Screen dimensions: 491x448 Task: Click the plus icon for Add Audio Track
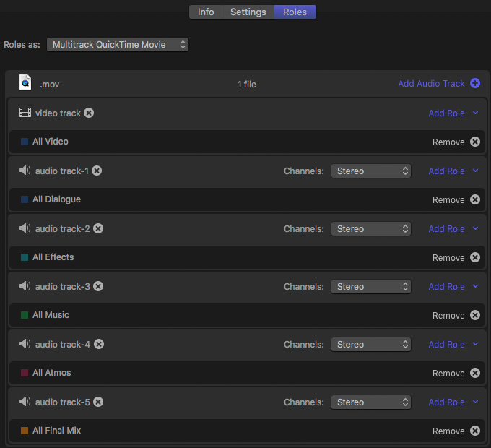pyautogui.click(x=474, y=83)
